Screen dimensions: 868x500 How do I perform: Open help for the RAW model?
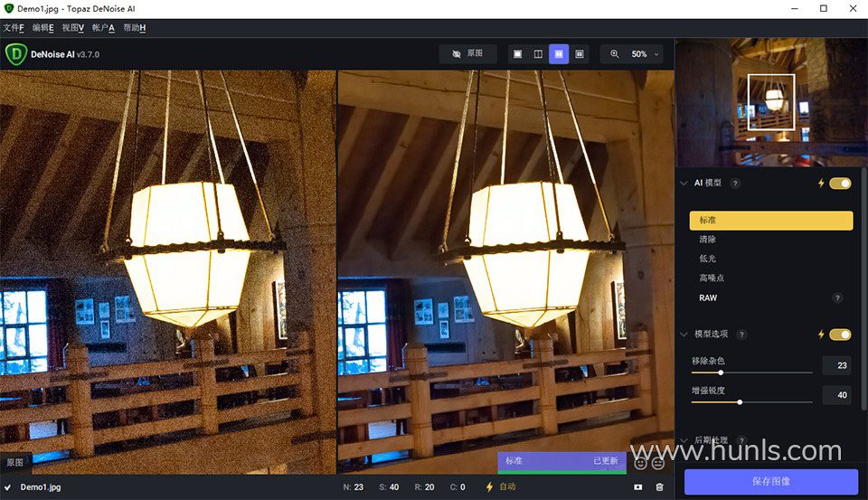(837, 297)
